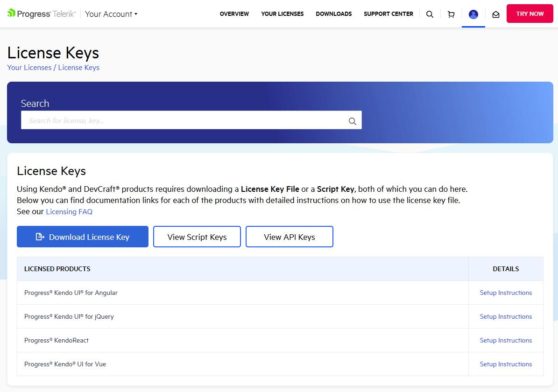
Task: Open the Your Account dropdown
Action: pyautogui.click(x=111, y=14)
